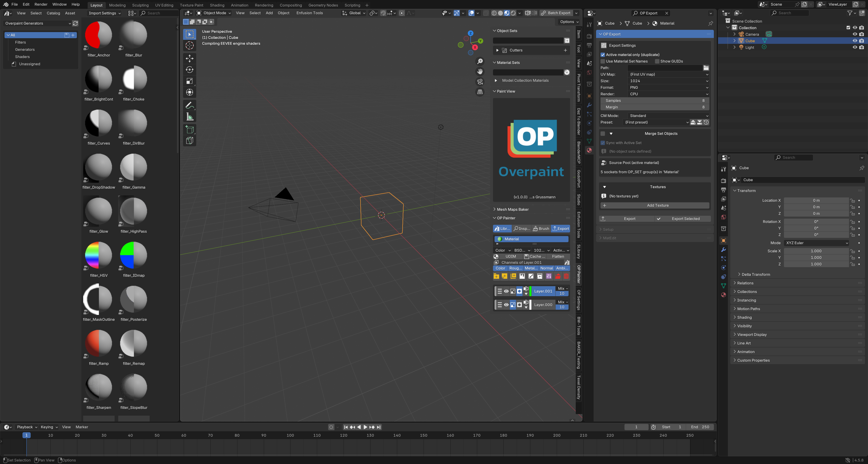Select the Add Cube tool
This screenshot has width=868, height=464.
pyautogui.click(x=190, y=129)
